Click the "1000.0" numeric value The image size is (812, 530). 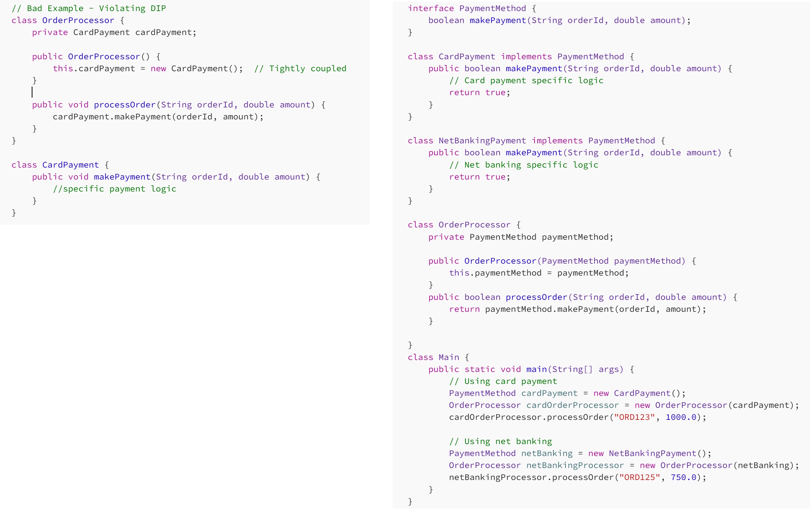point(681,417)
